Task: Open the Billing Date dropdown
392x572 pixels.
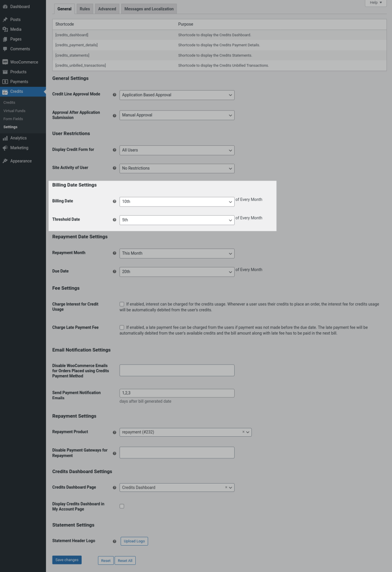Action: [177, 202]
